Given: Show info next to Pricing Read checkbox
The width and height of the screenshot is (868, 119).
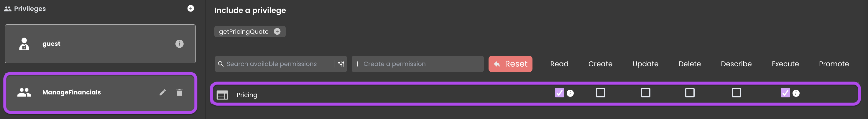Looking at the screenshot, I should pyautogui.click(x=570, y=93).
